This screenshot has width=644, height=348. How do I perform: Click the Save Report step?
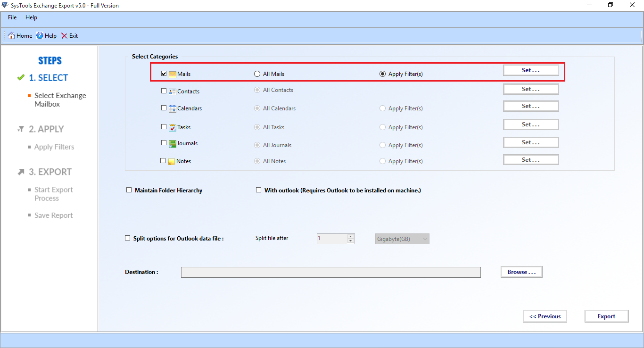coord(54,215)
